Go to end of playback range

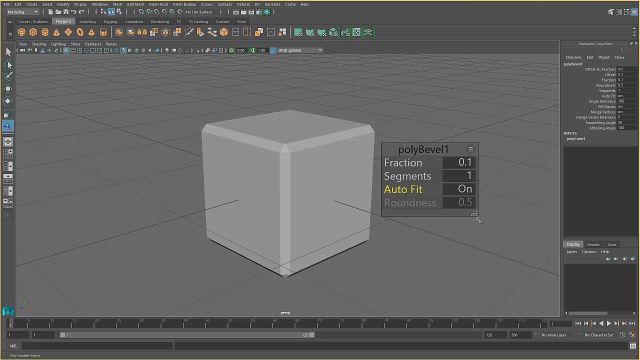[x=632, y=323]
